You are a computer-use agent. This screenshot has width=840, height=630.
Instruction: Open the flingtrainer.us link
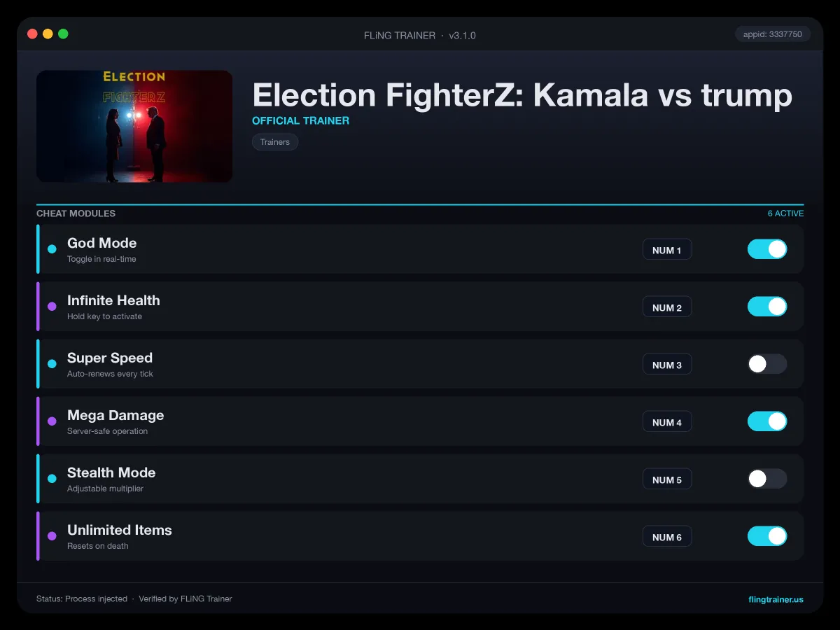pyautogui.click(x=776, y=599)
